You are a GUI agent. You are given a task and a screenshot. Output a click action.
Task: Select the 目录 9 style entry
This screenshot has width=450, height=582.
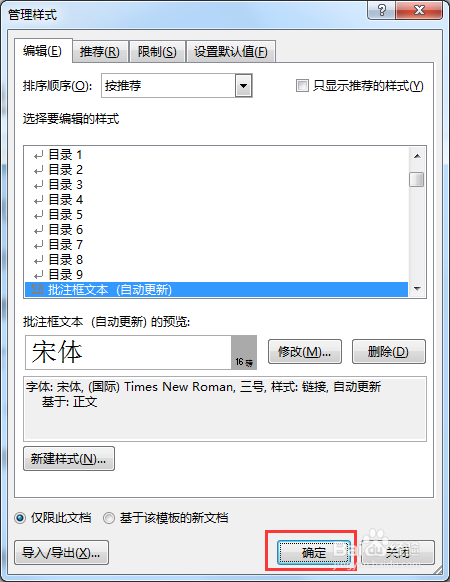[x=216, y=275]
